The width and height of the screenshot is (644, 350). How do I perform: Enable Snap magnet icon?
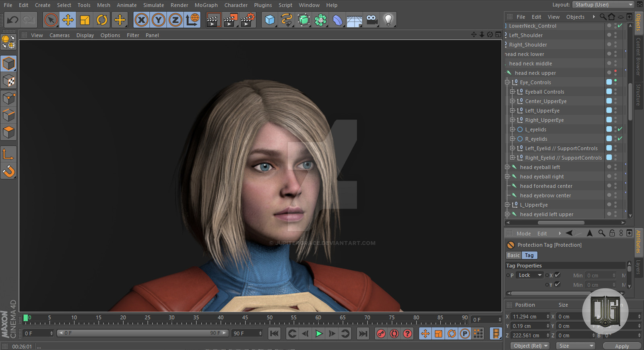(9, 171)
